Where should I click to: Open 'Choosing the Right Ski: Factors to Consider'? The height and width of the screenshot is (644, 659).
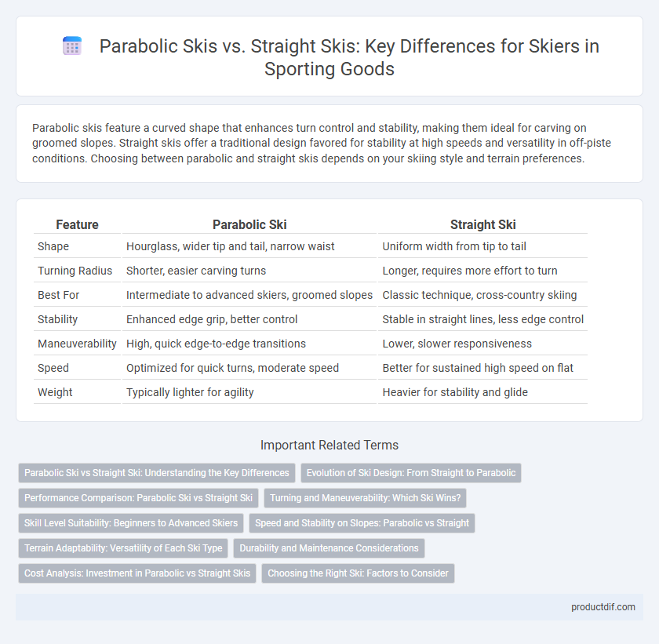click(358, 573)
